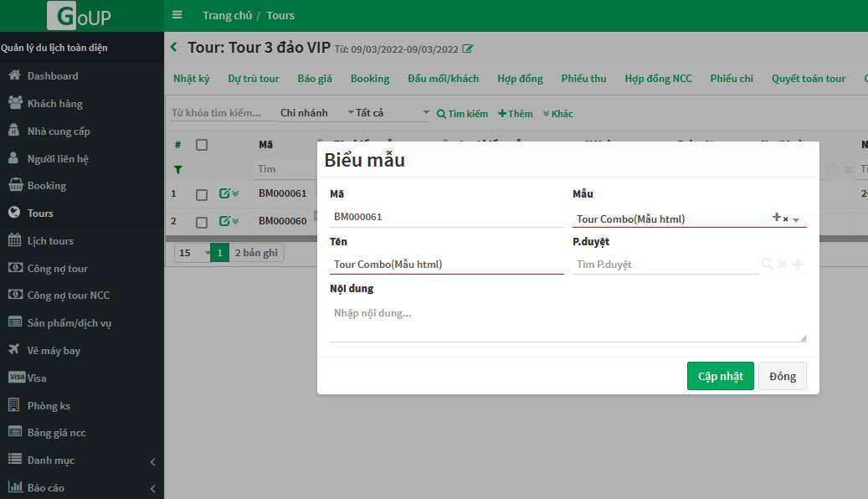Click search magnifier in P.duyệt field
This screenshot has height=499, width=868.
pyautogui.click(x=767, y=265)
